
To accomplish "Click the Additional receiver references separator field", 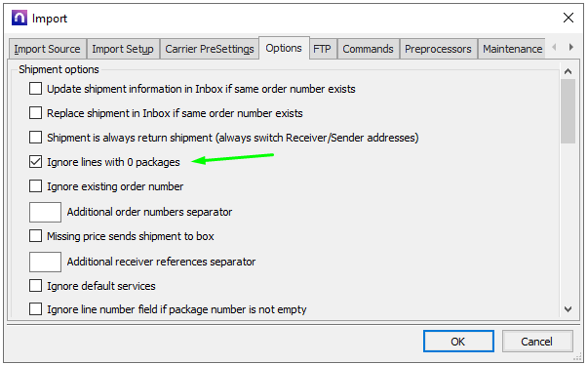I will 46,262.
